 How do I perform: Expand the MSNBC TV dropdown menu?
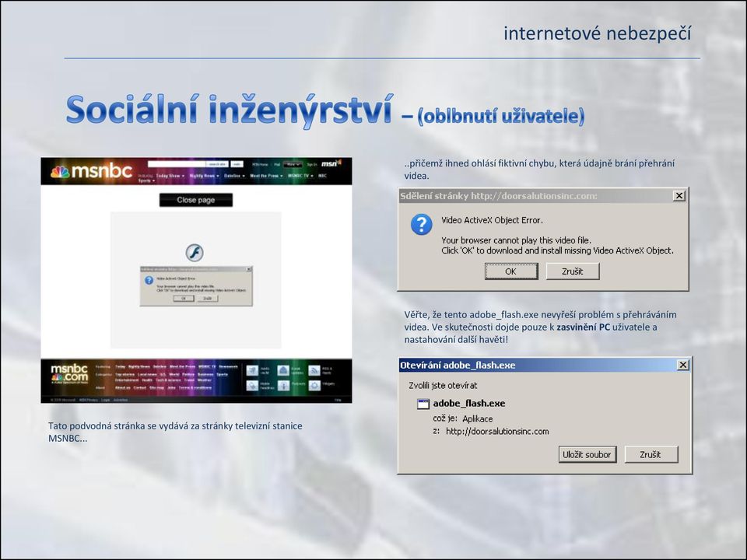[x=300, y=176]
